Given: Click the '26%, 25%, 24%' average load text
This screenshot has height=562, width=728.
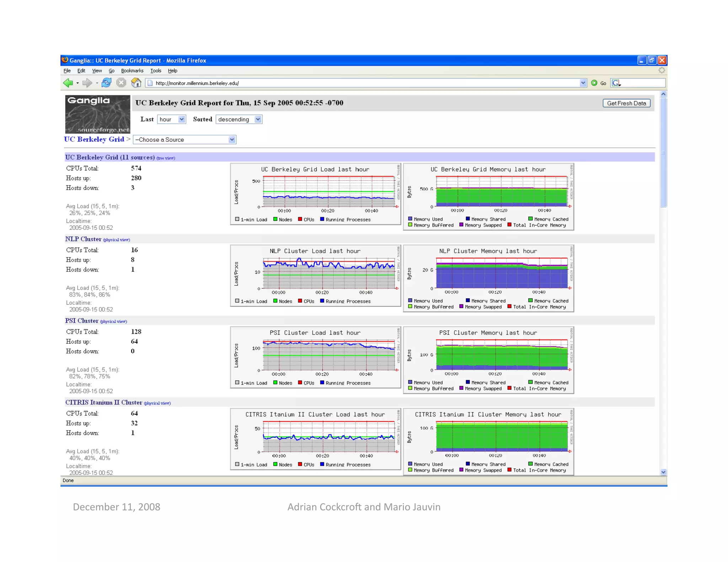Looking at the screenshot, I should pos(90,213).
